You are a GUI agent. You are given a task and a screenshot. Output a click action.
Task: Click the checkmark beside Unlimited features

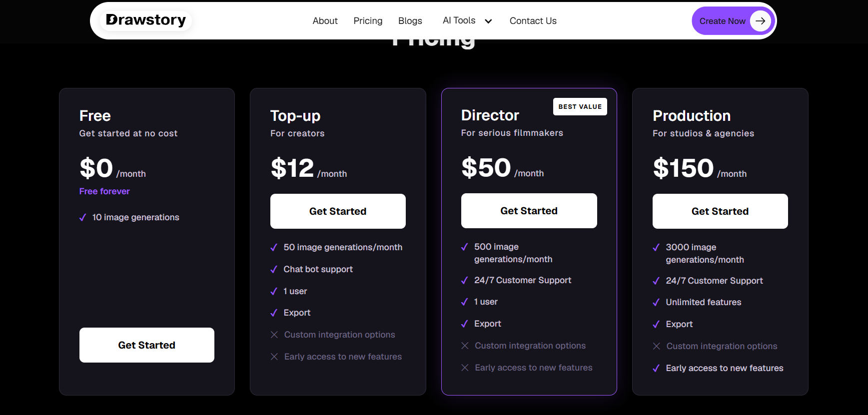coord(656,303)
